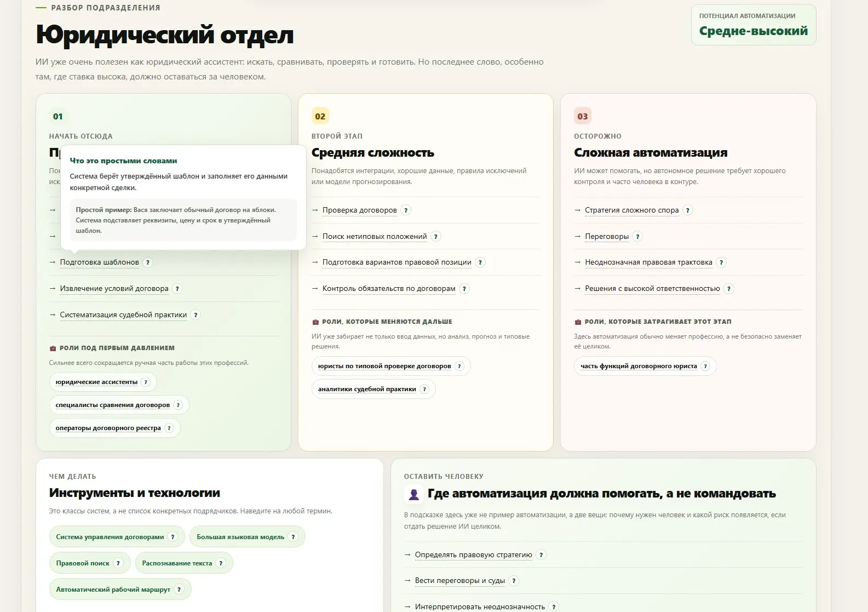This screenshot has height=612, width=868.
Task: Open Определять правовую стратегию item
Action: click(473, 555)
